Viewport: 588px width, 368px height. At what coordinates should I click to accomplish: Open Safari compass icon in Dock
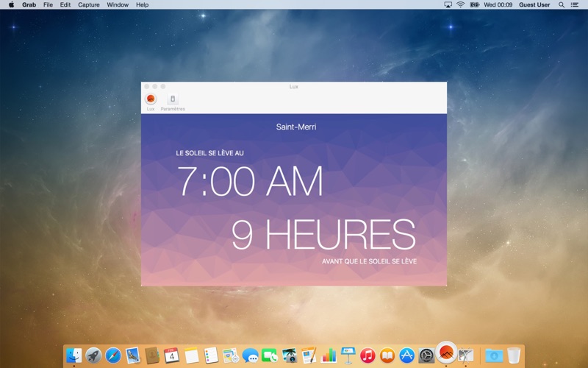pos(113,355)
